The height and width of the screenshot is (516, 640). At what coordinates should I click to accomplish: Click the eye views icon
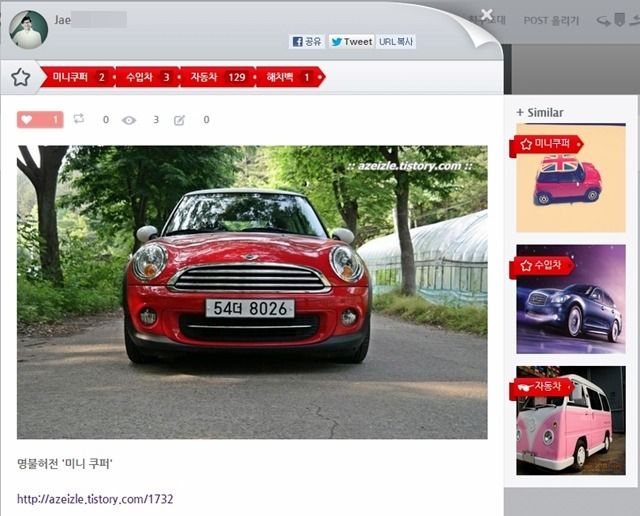tap(129, 120)
